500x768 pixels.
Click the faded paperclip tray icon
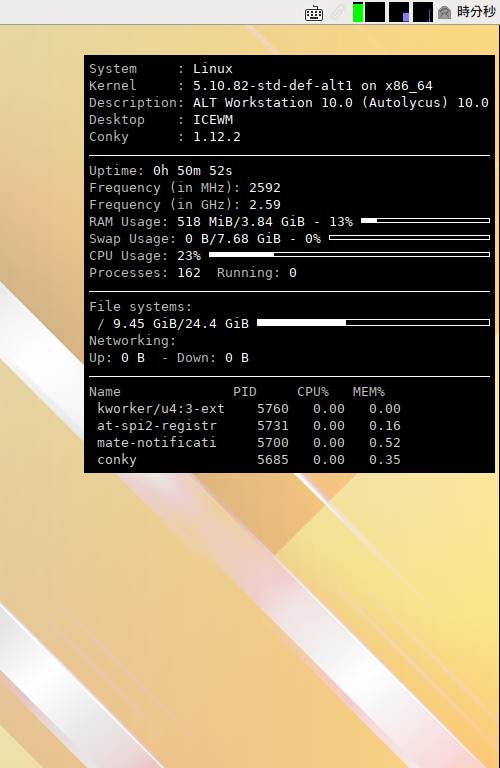pos(338,12)
